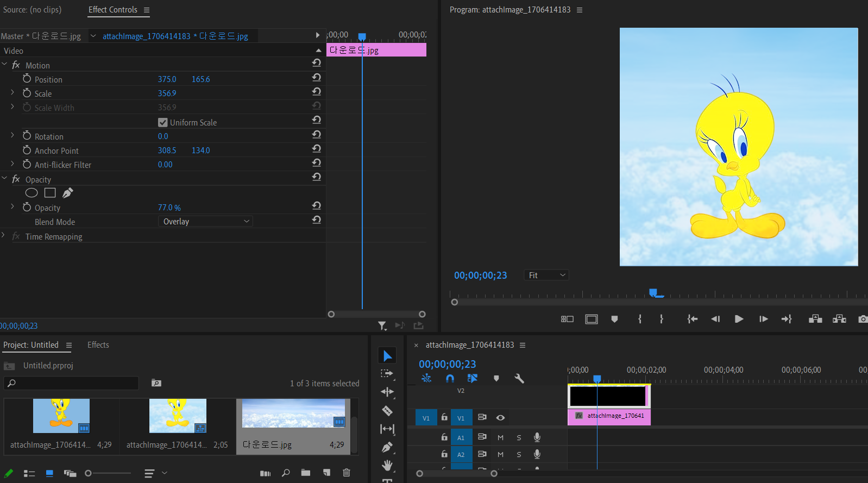Expand the Time Remapping effect
Screen dimensions: 868x483
point(3,235)
